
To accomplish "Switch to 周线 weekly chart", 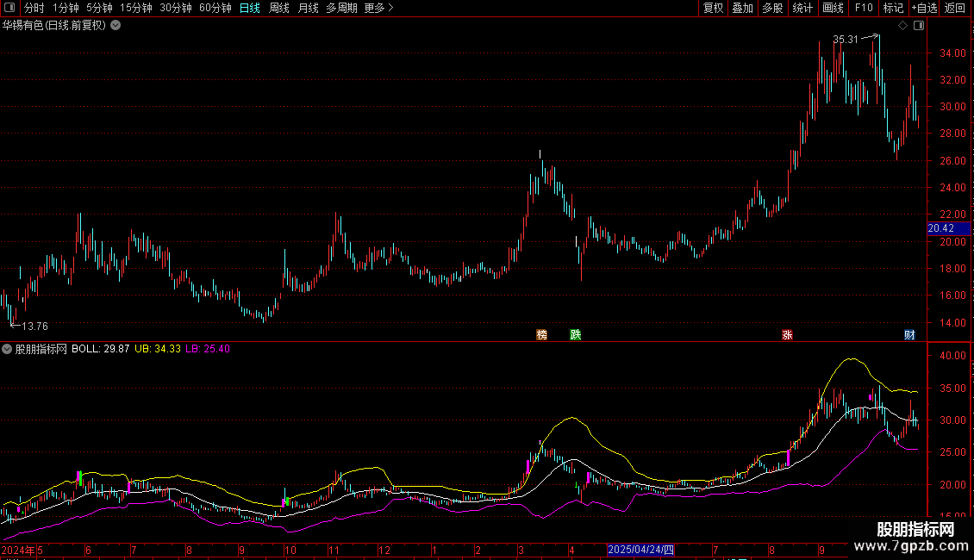I will (x=279, y=8).
